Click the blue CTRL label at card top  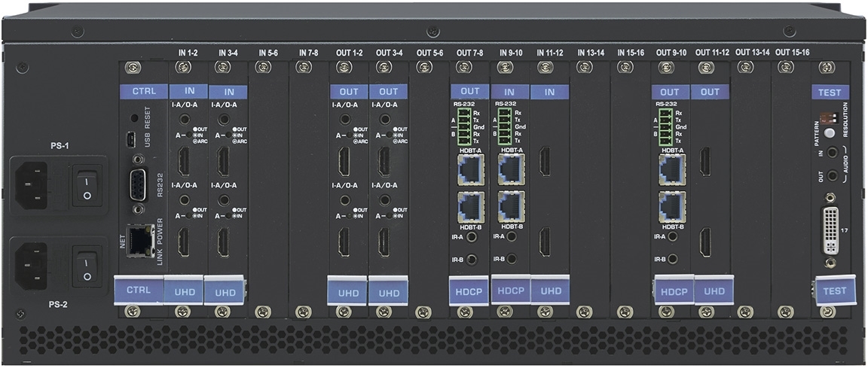coord(143,92)
